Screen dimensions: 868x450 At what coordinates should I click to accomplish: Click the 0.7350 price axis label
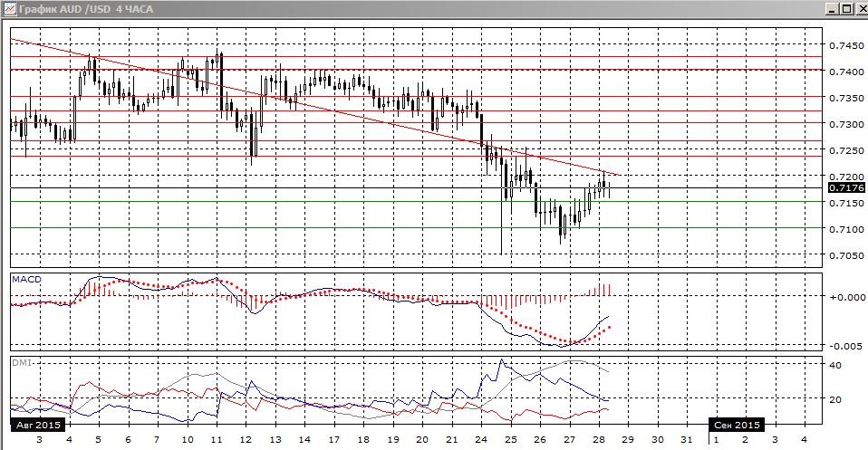point(846,99)
